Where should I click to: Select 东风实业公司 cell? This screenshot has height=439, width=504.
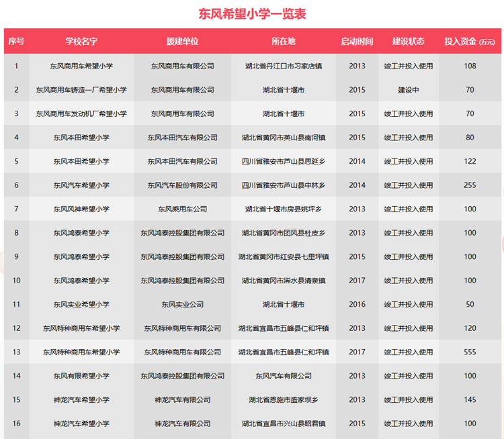pos(183,305)
